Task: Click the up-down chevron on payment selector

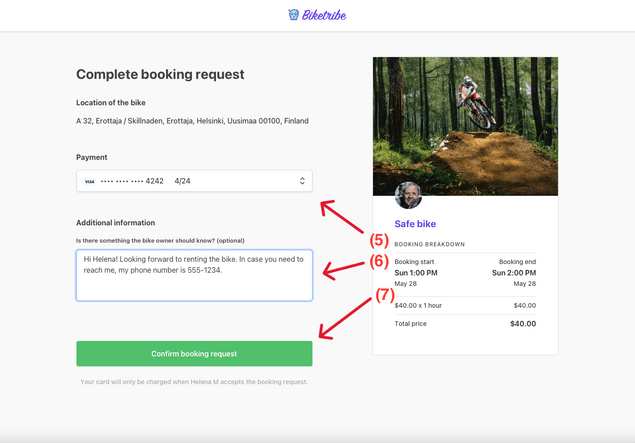Action: (x=302, y=181)
